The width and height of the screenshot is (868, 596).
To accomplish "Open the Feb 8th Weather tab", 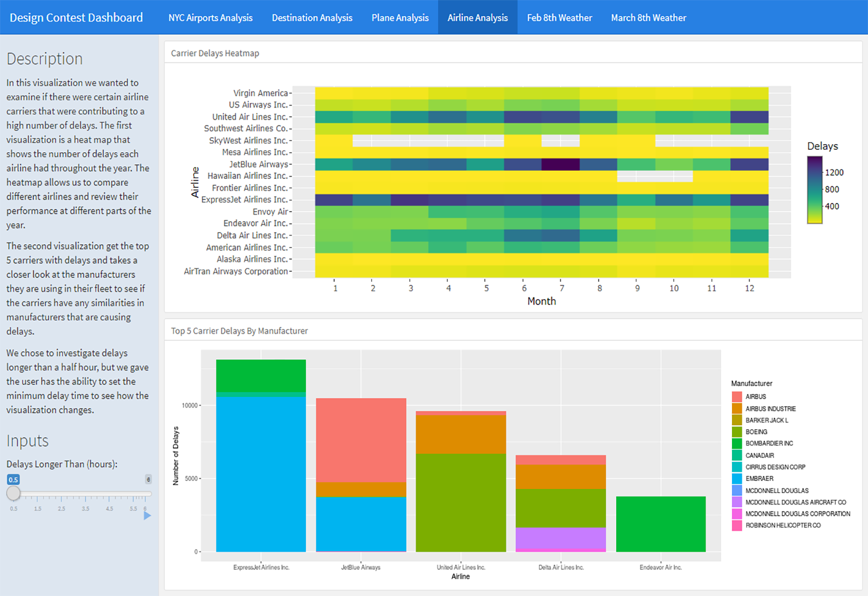I will [x=559, y=17].
